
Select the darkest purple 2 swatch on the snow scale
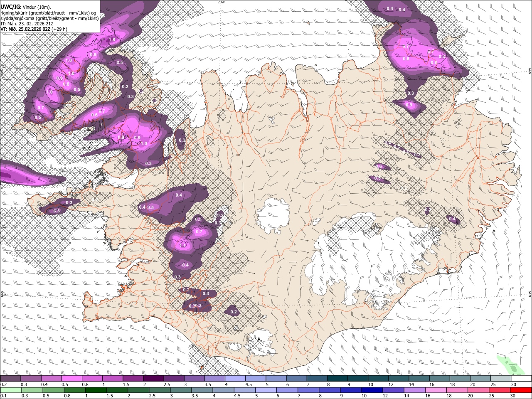(x=154, y=378)
